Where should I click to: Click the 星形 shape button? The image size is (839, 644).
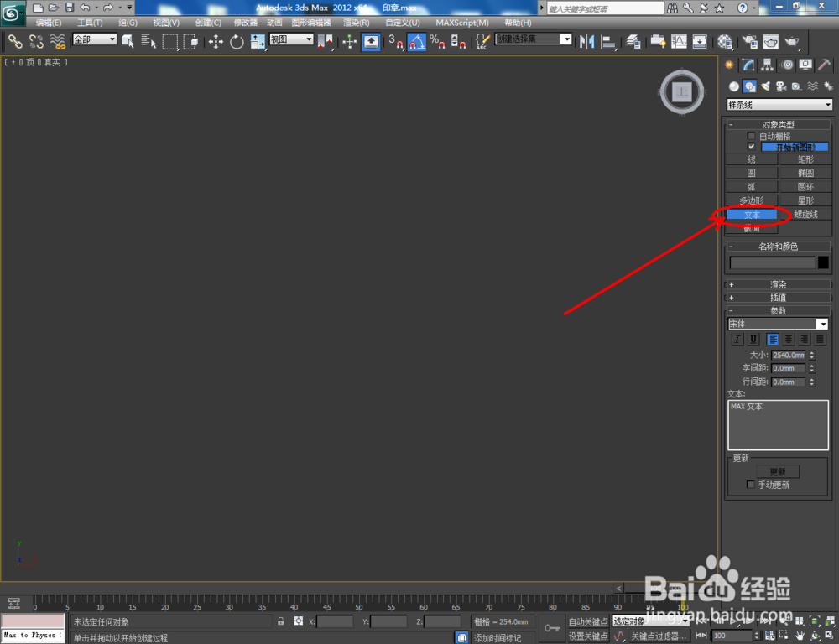tap(805, 200)
